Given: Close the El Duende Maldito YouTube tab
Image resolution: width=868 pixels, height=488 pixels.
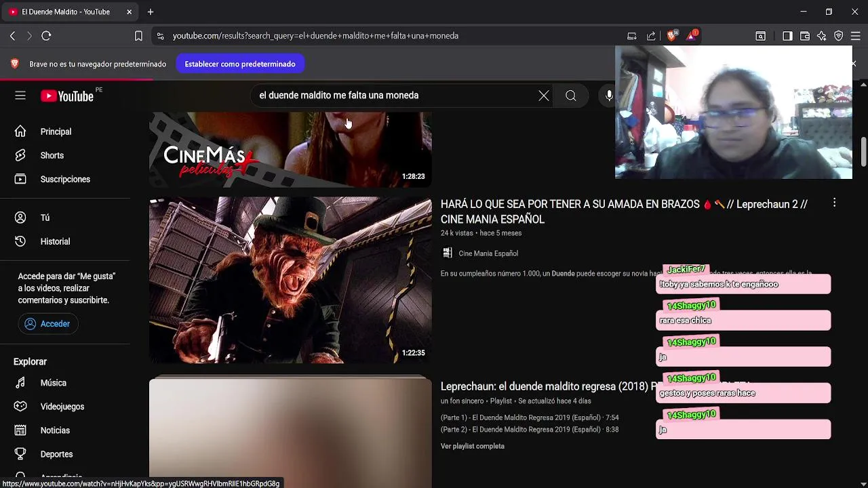Looking at the screenshot, I should click(x=129, y=12).
